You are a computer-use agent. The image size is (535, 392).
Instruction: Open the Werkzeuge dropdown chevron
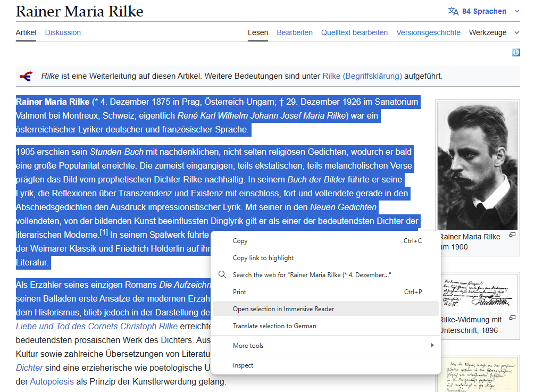[x=515, y=32]
